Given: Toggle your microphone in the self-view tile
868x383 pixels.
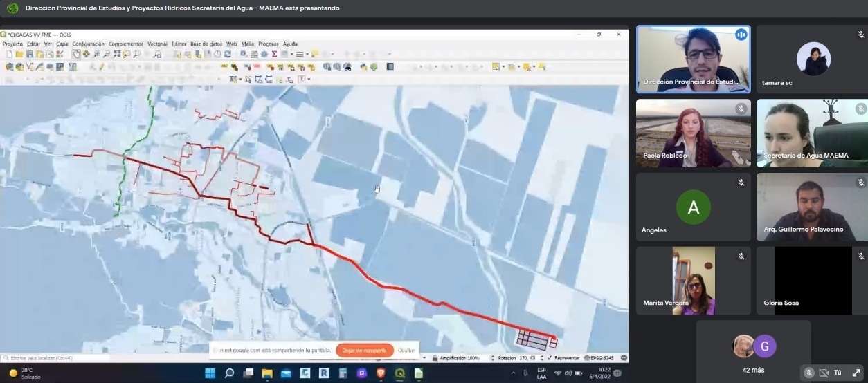Looking at the screenshot, I should [808, 373].
